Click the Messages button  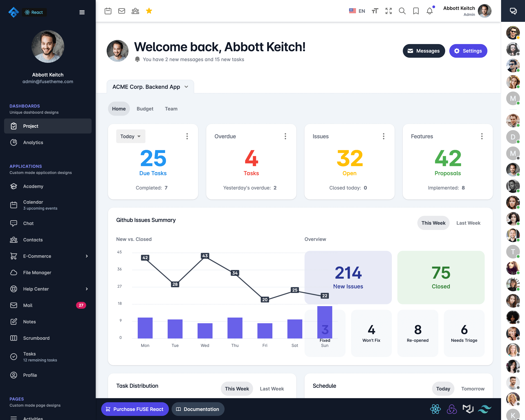424,51
